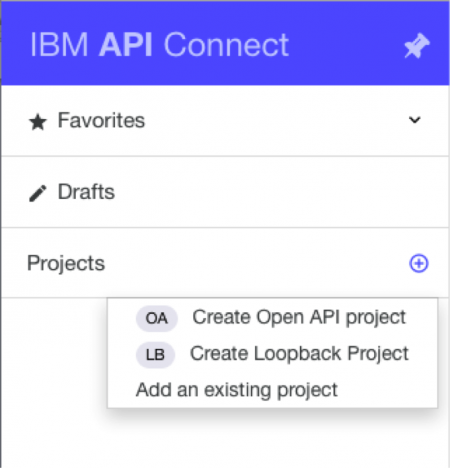This screenshot has height=468, width=450.
Task: Click the Drafts pencil icon
Action: 38,193
